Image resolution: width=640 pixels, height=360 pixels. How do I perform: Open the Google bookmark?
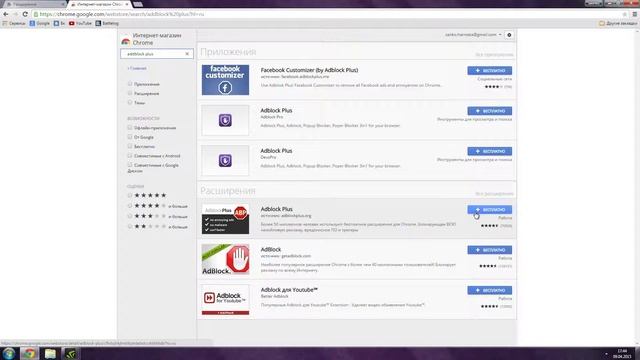[40, 24]
